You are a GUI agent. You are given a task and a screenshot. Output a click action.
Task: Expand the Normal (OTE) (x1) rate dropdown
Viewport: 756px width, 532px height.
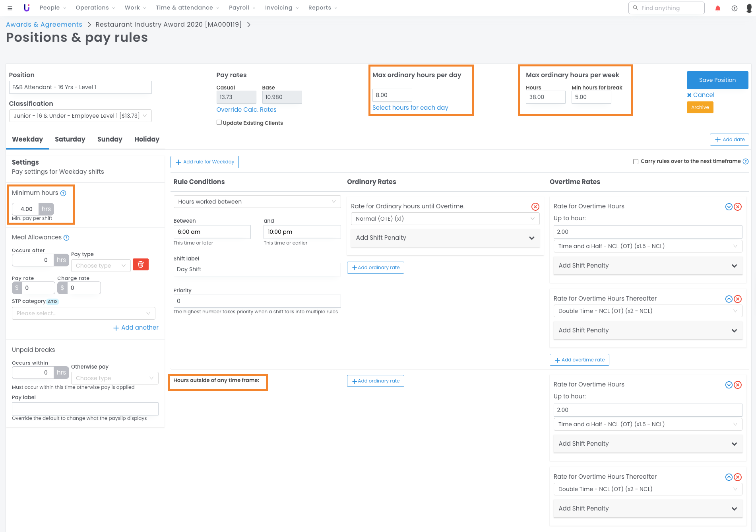[x=445, y=219]
